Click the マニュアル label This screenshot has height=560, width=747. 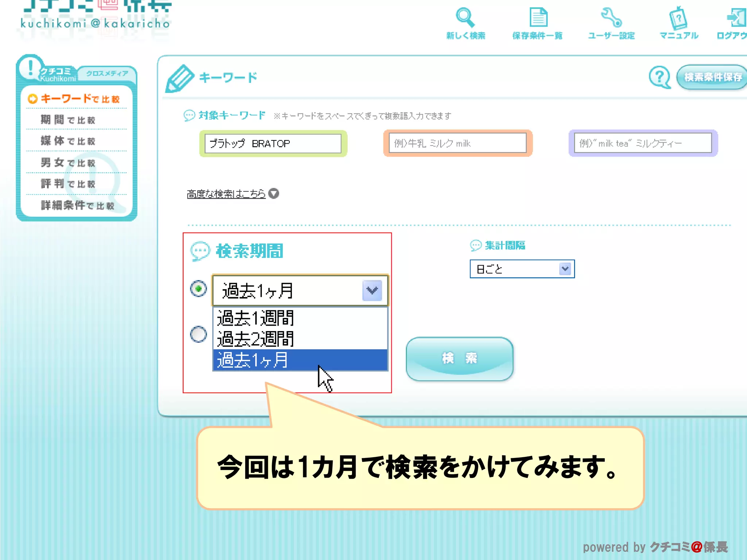coord(679,36)
